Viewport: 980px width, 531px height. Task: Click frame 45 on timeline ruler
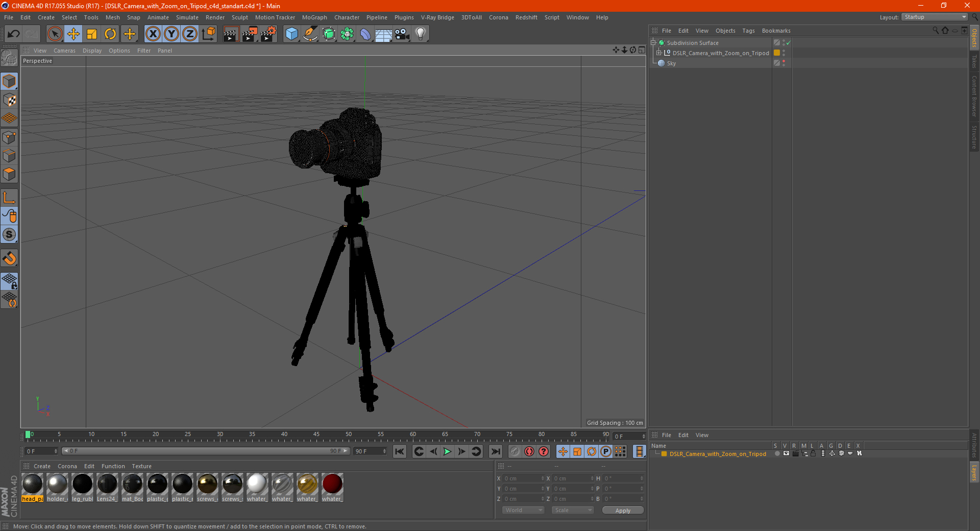point(316,436)
